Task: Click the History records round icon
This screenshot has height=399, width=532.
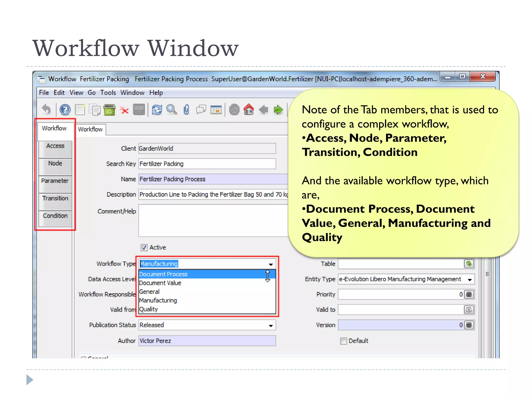Action: click(234, 110)
